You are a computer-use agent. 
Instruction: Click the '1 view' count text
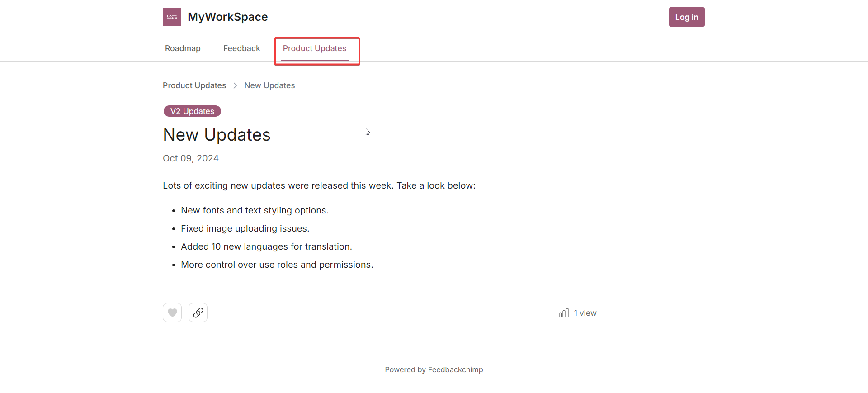(x=585, y=313)
